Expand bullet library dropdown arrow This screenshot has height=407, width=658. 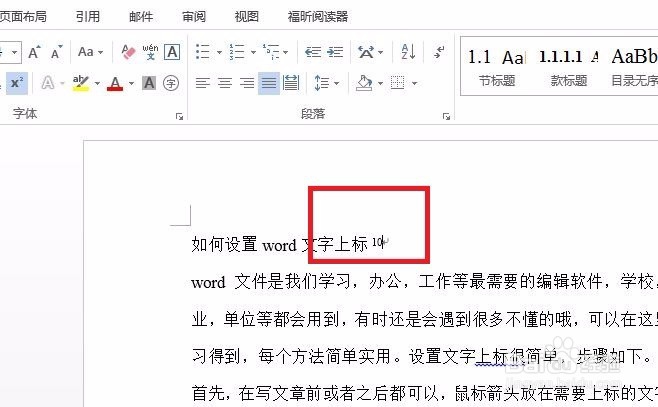click(219, 52)
